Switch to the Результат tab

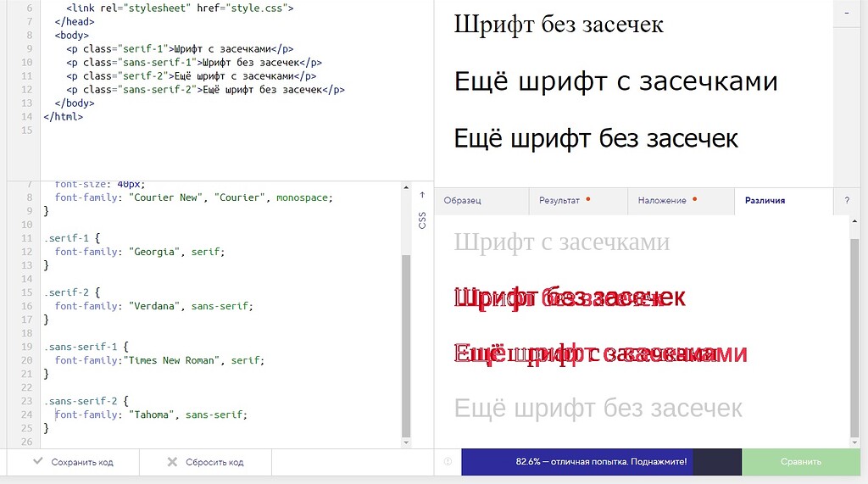[x=559, y=201]
